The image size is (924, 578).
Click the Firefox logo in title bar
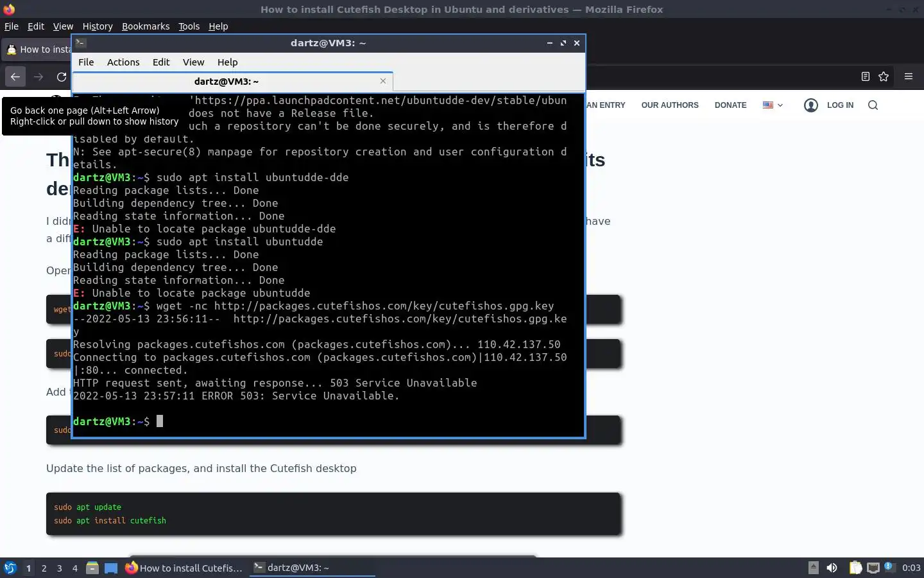[9, 9]
